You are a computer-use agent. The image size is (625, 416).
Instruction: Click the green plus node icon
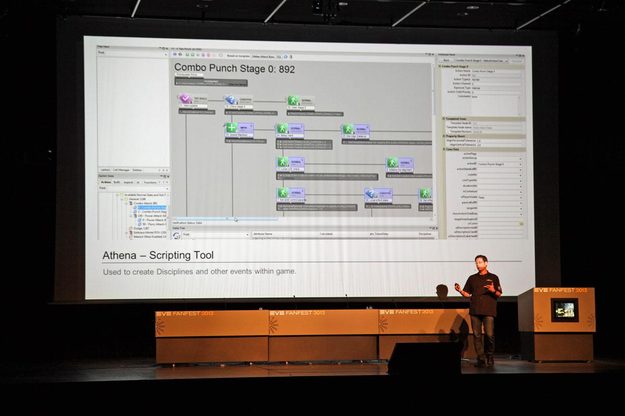(x=232, y=128)
